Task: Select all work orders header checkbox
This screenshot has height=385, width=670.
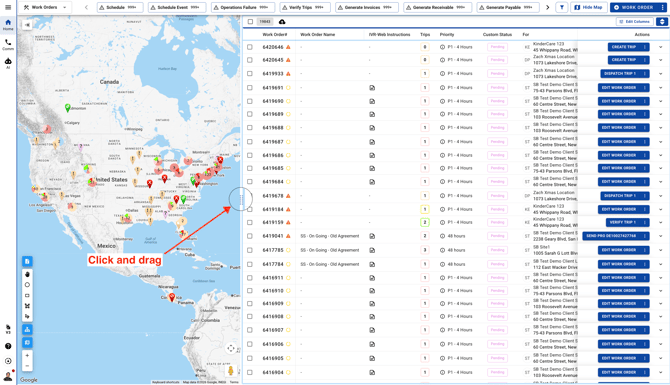Action: (x=250, y=22)
